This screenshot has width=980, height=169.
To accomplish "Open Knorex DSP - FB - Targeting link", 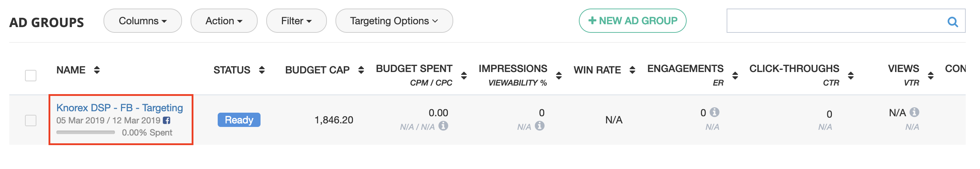I will 120,108.
